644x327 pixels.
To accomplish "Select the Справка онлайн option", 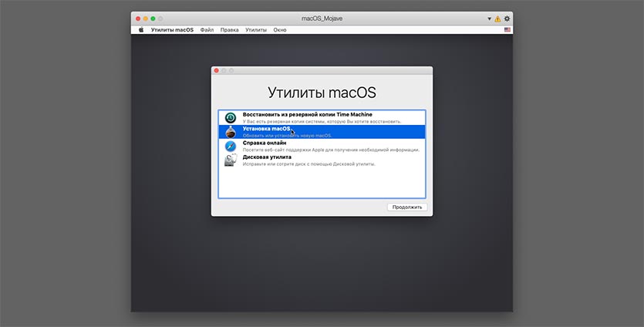I will click(x=322, y=147).
